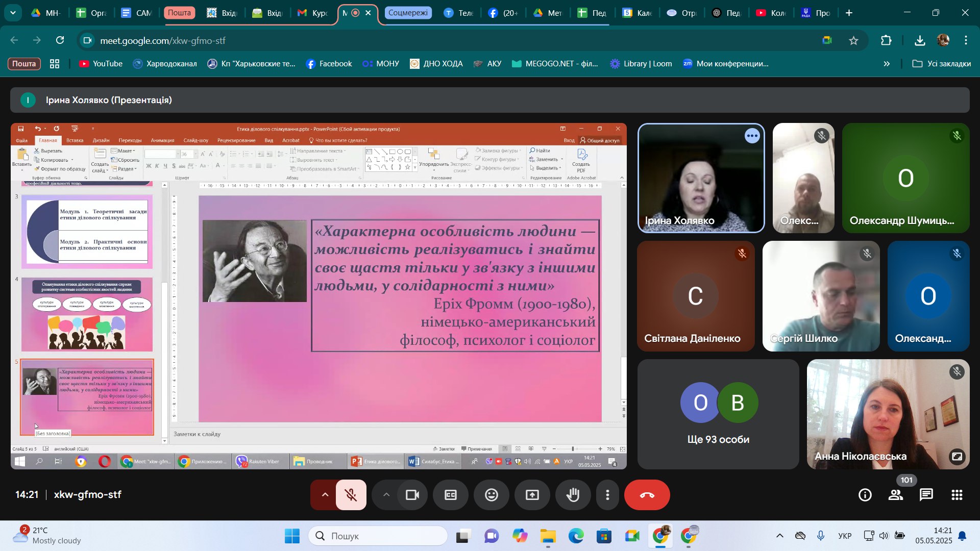Open the activities grid icon
This screenshot has height=551, width=980.
click(x=957, y=495)
